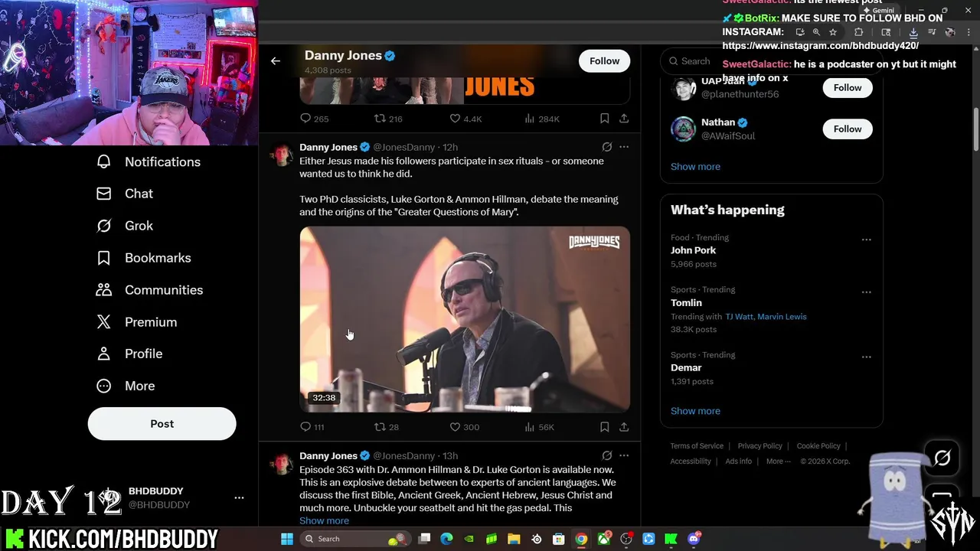The image size is (980, 551).
Task: Expand the footer More menu
Action: pos(779,461)
